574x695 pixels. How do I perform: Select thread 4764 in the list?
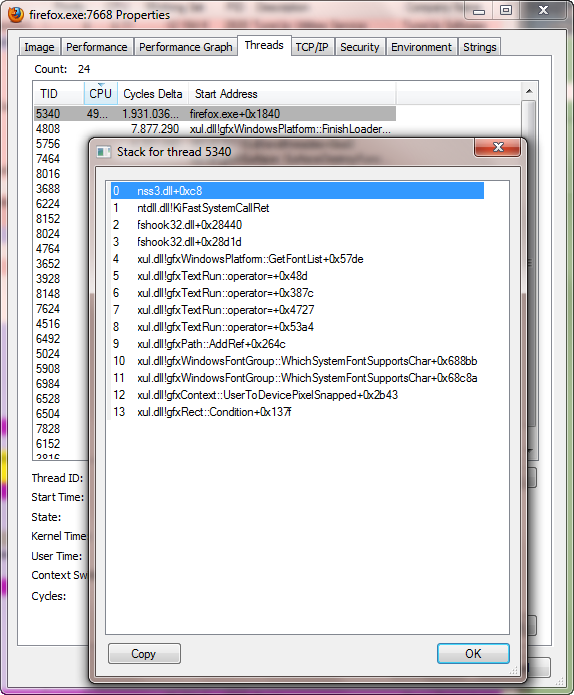tap(48, 249)
